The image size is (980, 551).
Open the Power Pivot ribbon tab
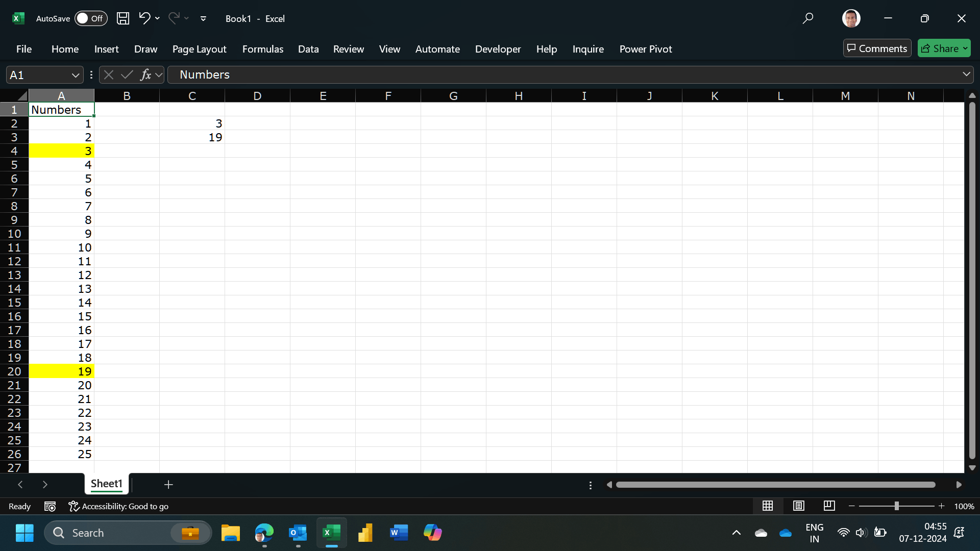point(646,49)
